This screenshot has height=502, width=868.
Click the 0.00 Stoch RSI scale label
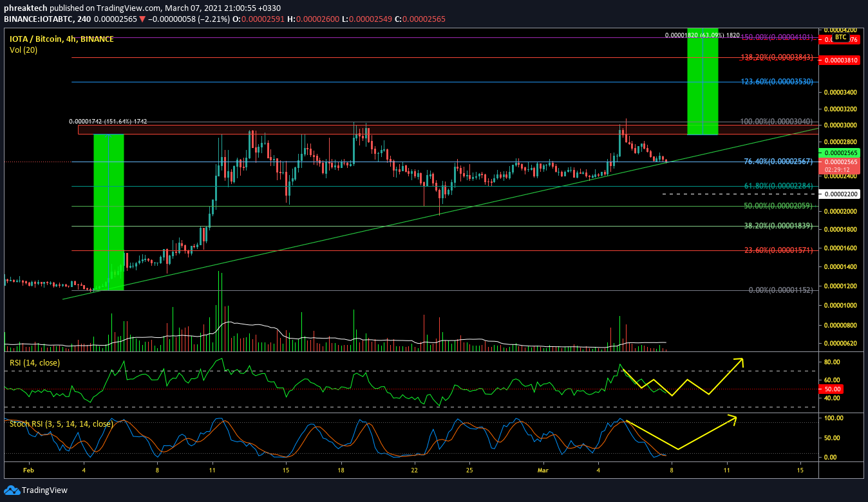pos(831,458)
